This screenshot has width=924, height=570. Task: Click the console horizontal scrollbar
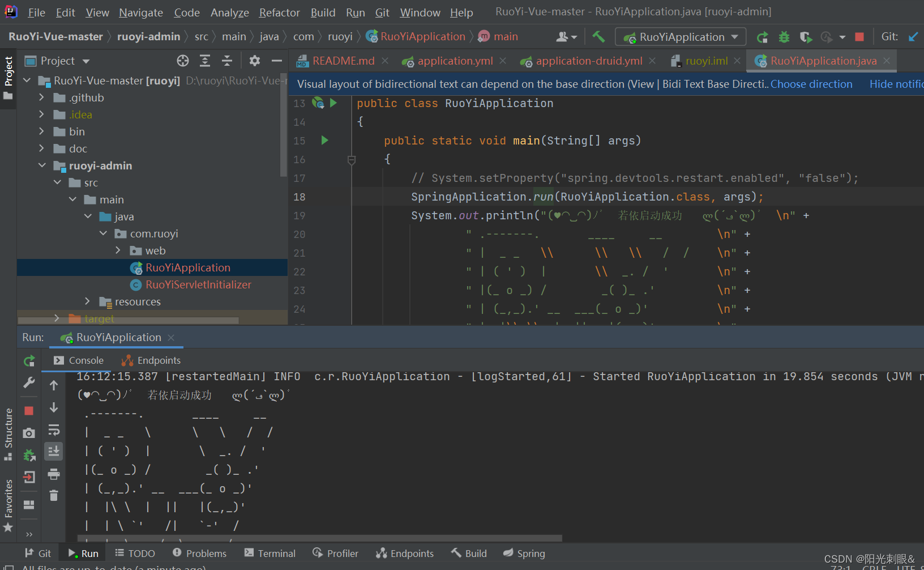[x=320, y=538]
